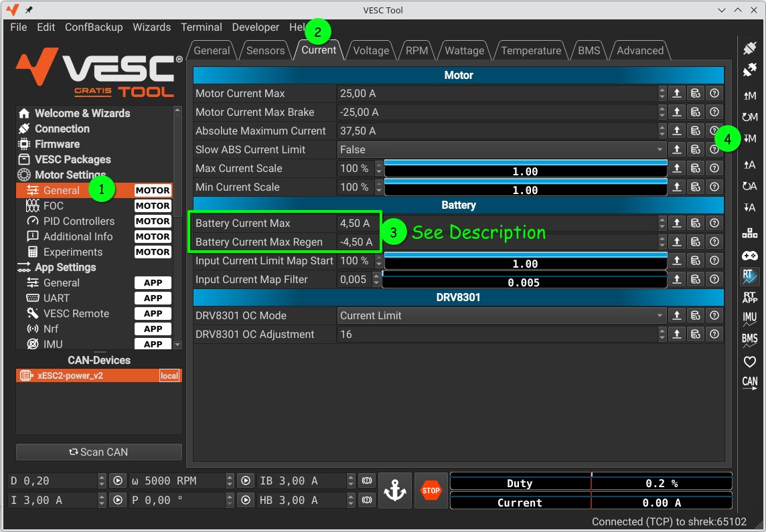Show help for Max Current Scale

714,169
